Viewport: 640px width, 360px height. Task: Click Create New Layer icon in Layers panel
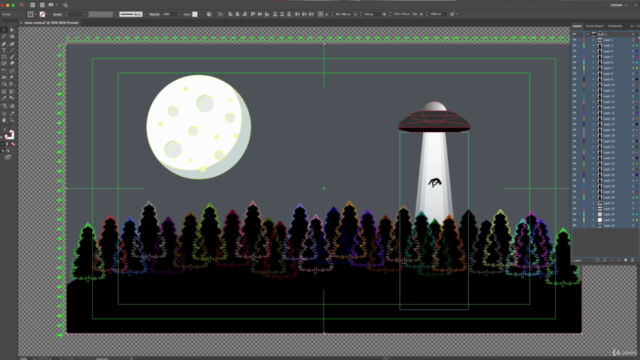[626, 260]
